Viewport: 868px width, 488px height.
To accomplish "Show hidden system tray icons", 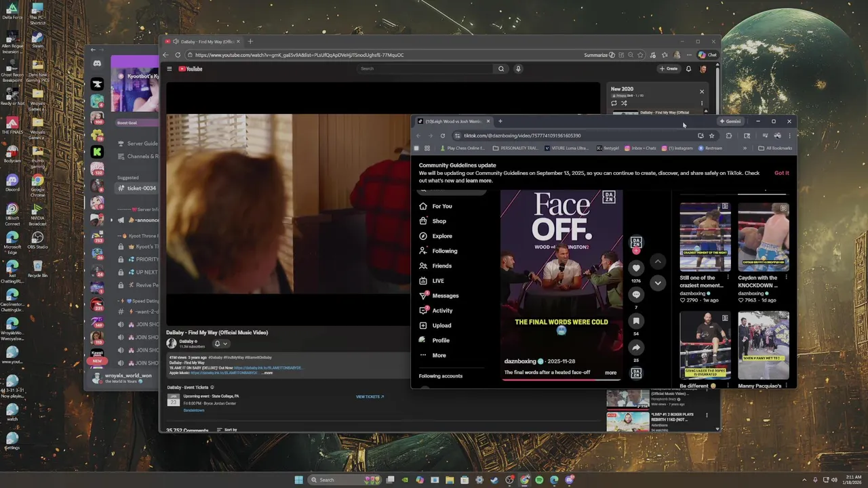I will 805,480.
